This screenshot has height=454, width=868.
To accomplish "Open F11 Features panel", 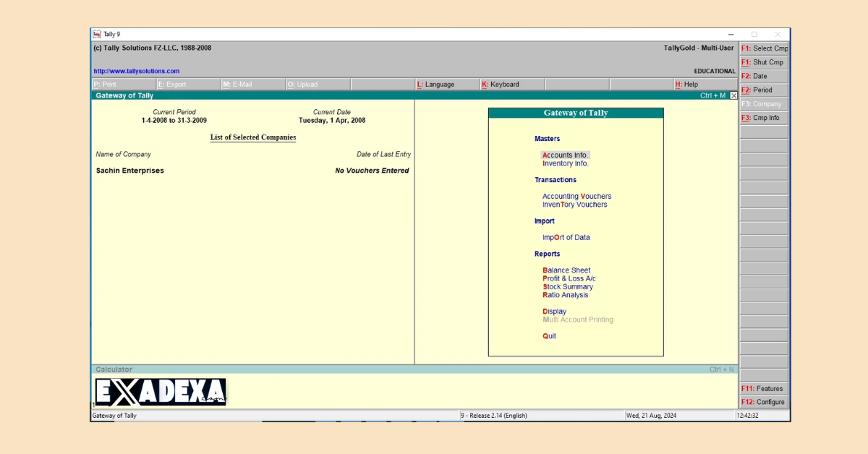I will click(762, 388).
